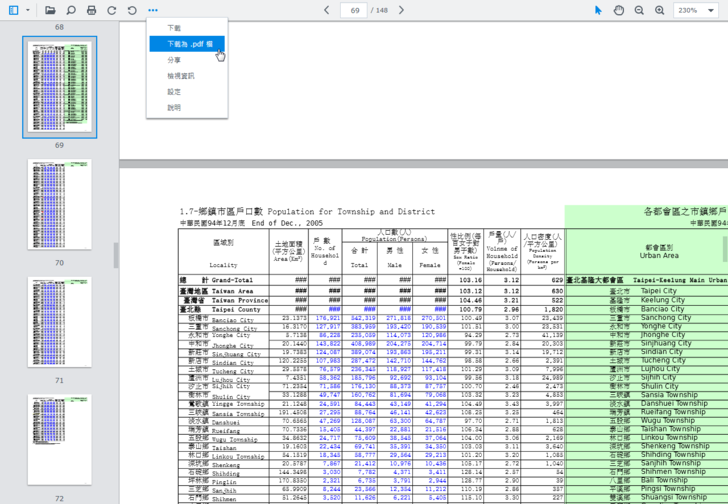728x504 pixels.
Task: Select 分享 in the dropdown menu
Action: pos(175,60)
